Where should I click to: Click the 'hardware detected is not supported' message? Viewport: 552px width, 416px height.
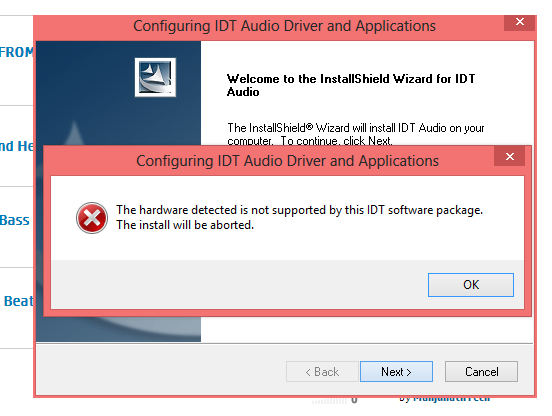pos(300,210)
